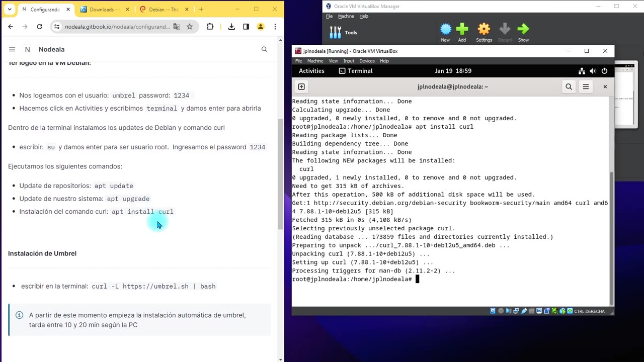
Task: Click the GNOME volume speaker icon
Action: coord(593,71)
